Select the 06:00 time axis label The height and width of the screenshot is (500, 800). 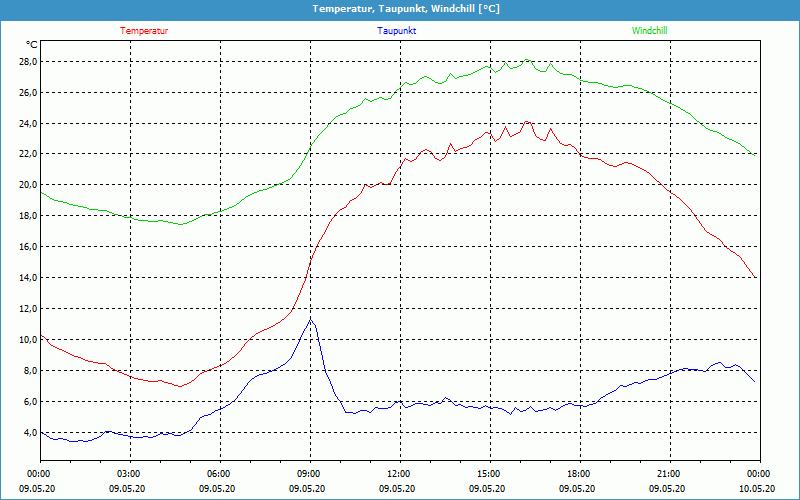point(219,474)
